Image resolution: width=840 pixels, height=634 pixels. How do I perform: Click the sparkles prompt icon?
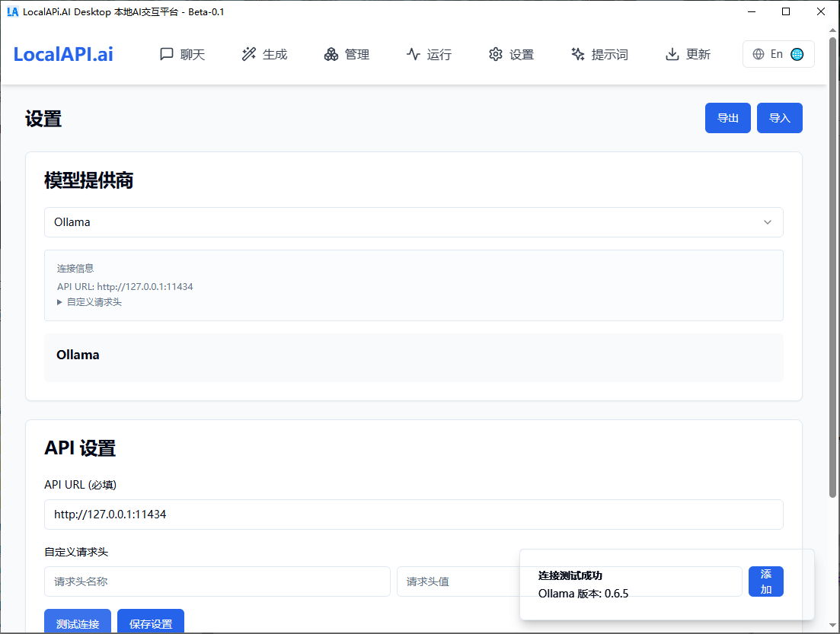pyautogui.click(x=577, y=54)
